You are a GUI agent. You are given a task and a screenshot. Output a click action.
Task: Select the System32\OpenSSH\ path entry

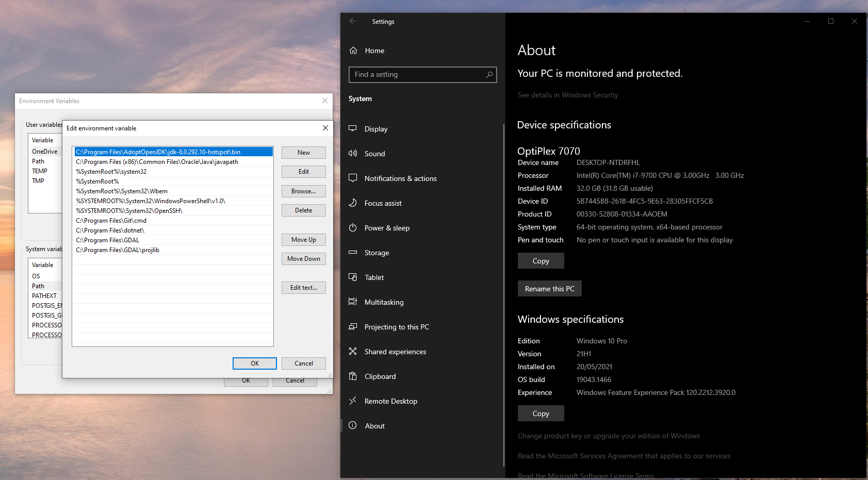click(x=173, y=211)
